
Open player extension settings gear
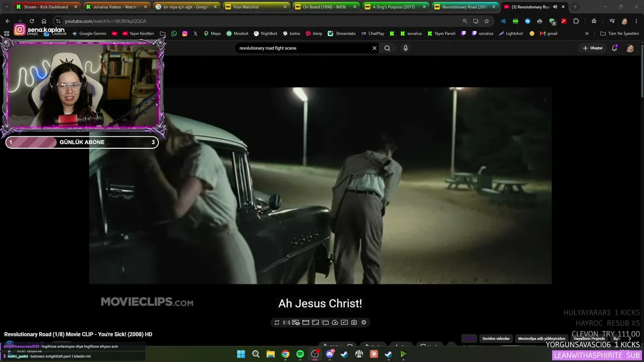[364, 322]
